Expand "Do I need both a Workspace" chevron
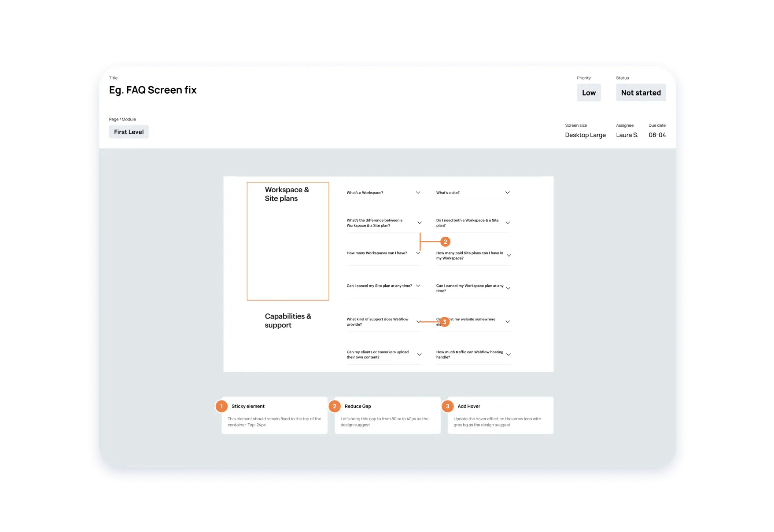 tap(508, 223)
